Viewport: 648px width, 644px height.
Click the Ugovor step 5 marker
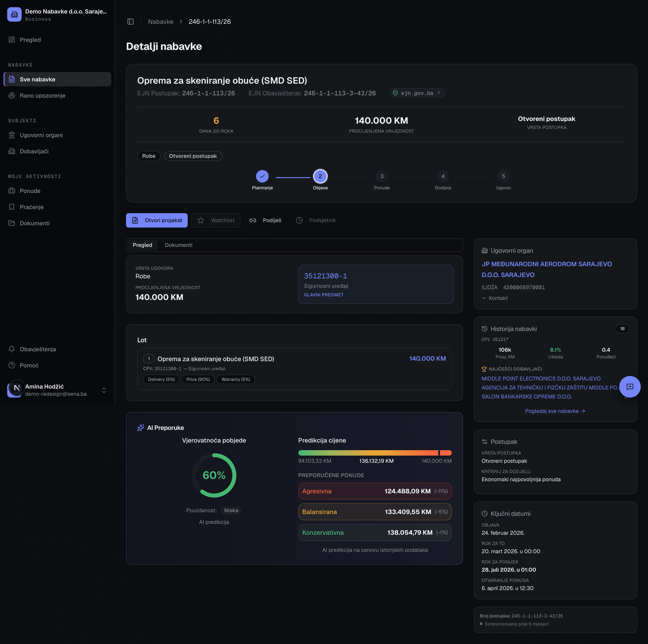(504, 176)
